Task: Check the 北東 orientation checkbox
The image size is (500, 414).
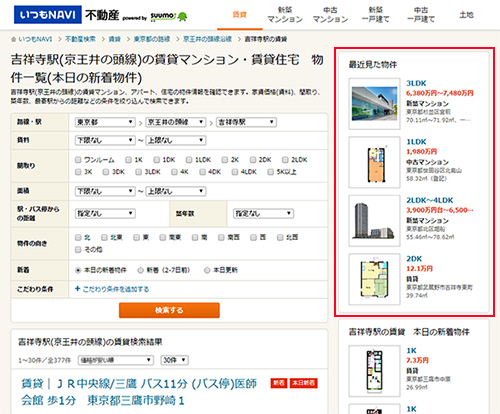Action: click(104, 237)
